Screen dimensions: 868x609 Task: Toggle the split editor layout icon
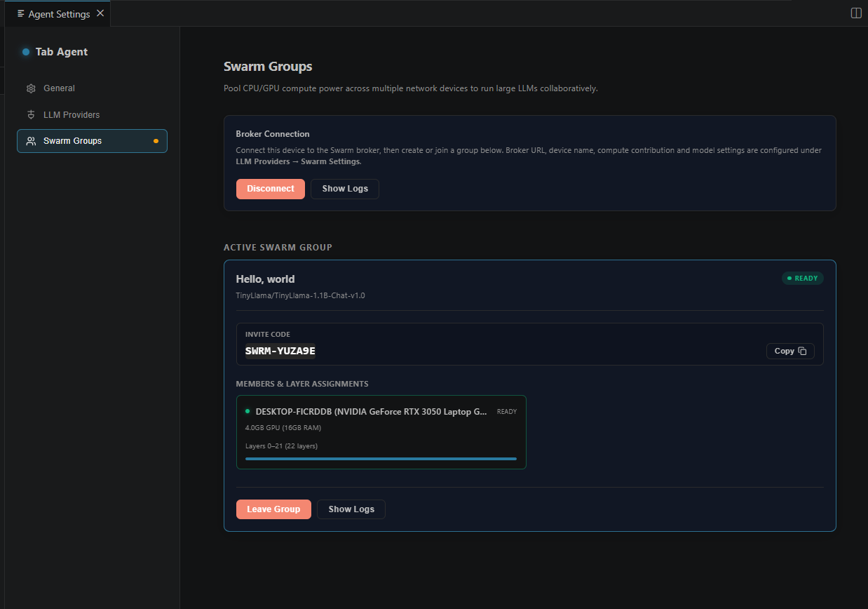[856, 13]
